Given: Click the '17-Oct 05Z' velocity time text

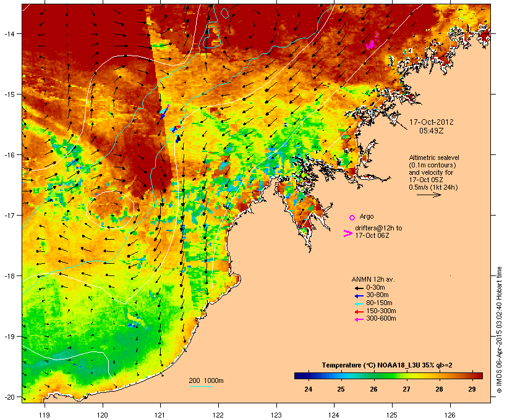Looking at the screenshot, I should (x=426, y=180).
